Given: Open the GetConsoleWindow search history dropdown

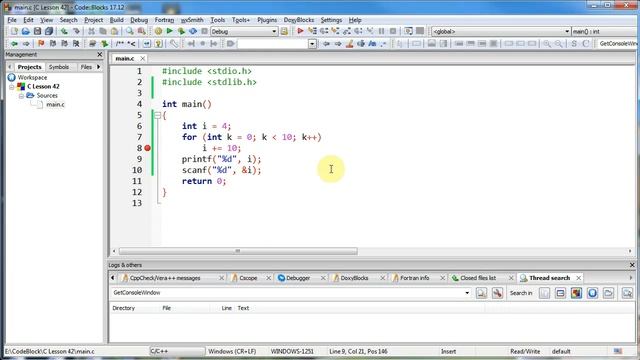Looking at the screenshot, I should pos(467,293).
